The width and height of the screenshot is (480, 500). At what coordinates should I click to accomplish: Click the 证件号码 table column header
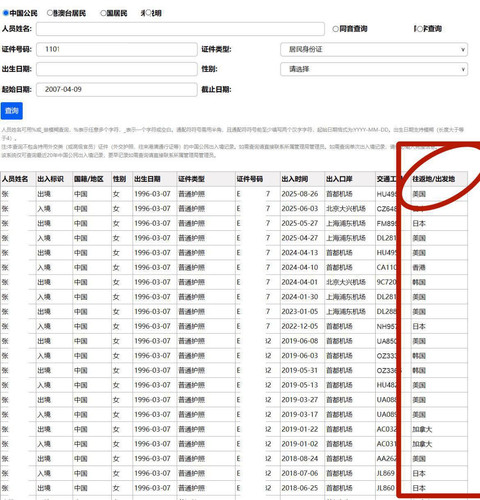pos(250,179)
